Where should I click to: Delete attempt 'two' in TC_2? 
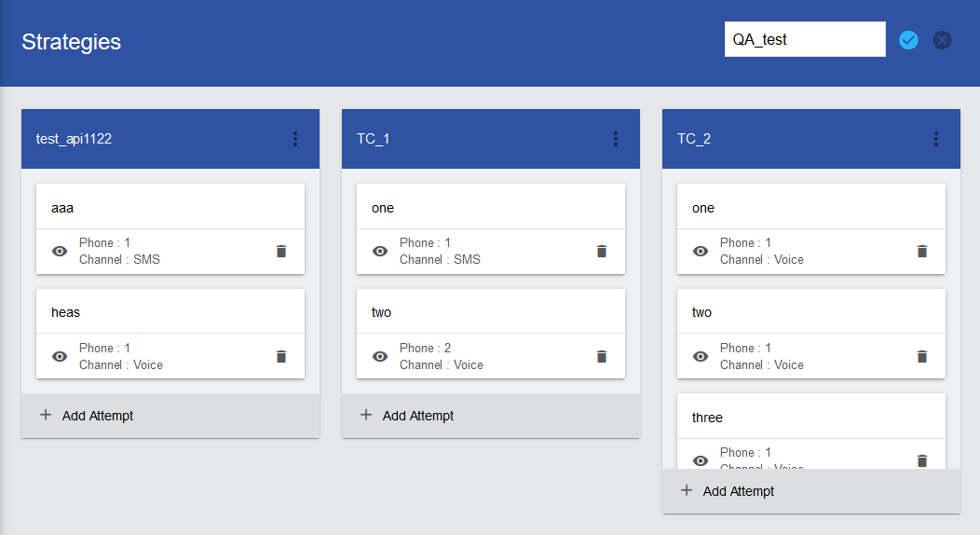point(922,356)
